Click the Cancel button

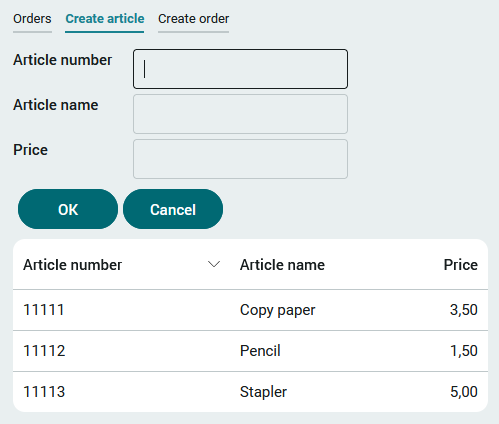173,209
